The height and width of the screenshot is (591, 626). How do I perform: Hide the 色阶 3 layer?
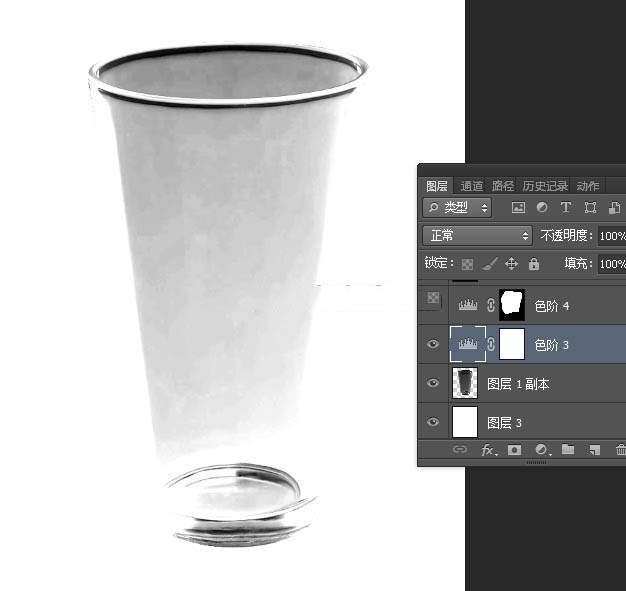point(433,344)
